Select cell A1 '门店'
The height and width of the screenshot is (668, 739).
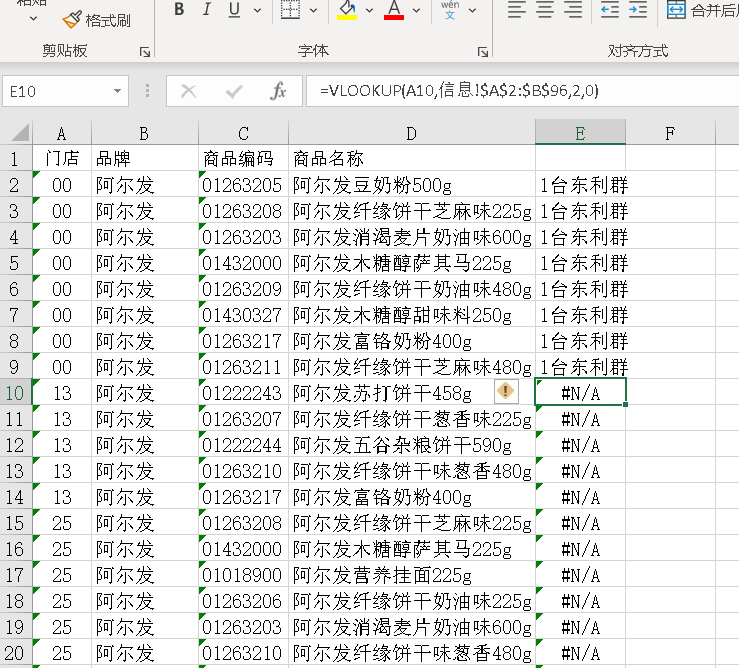(x=62, y=158)
